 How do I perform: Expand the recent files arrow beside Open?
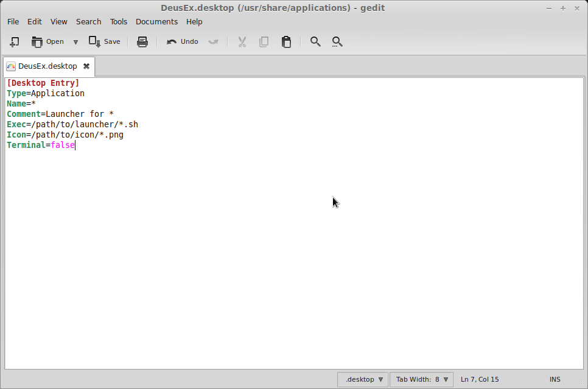[x=75, y=42]
